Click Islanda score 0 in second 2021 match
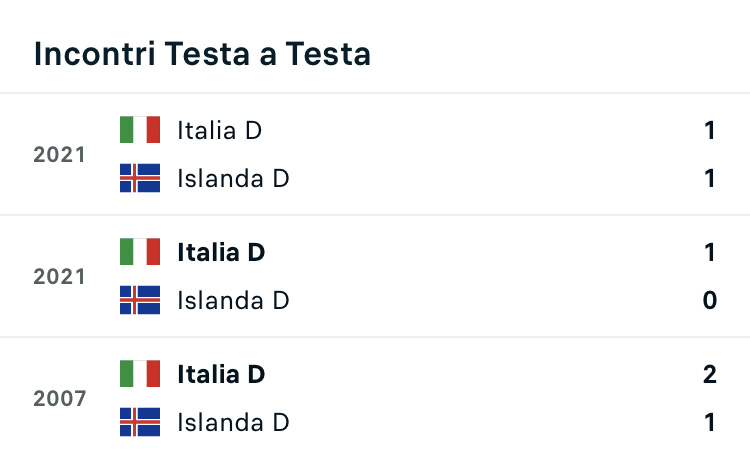This screenshot has width=750, height=457. point(710,301)
